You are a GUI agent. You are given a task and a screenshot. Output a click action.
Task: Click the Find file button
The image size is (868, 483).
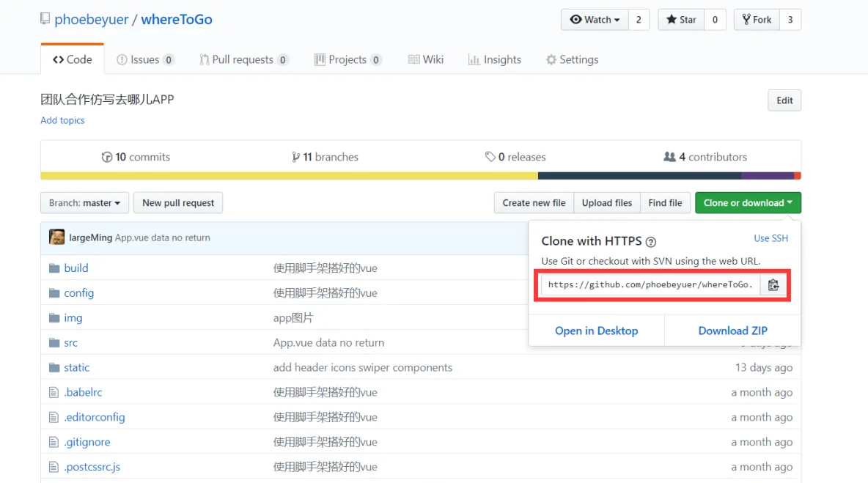click(665, 202)
